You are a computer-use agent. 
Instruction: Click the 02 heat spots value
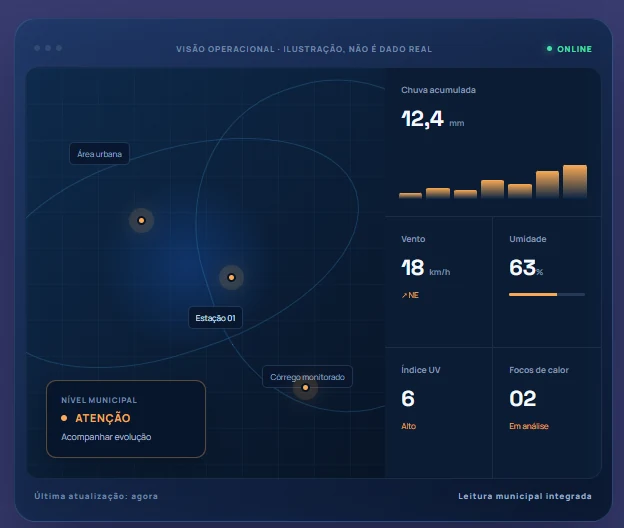523,399
